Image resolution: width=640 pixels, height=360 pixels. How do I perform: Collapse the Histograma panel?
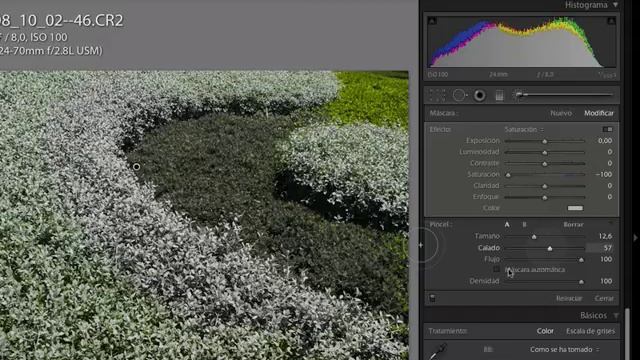(x=616, y=5)
